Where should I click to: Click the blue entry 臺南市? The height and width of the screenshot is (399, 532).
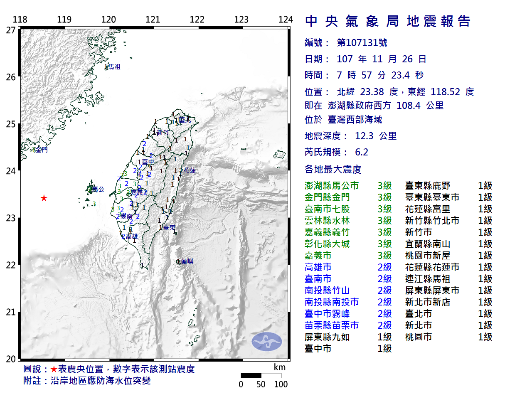click(318, 279)
